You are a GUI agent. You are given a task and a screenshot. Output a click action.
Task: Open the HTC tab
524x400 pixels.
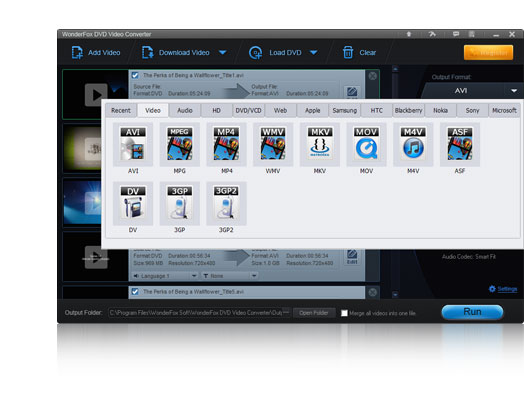click(377, 111)
